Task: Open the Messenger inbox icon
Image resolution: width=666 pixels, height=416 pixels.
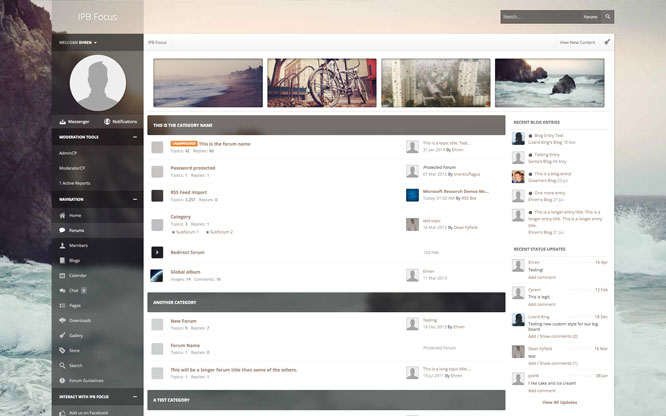Action: point(62,122)
